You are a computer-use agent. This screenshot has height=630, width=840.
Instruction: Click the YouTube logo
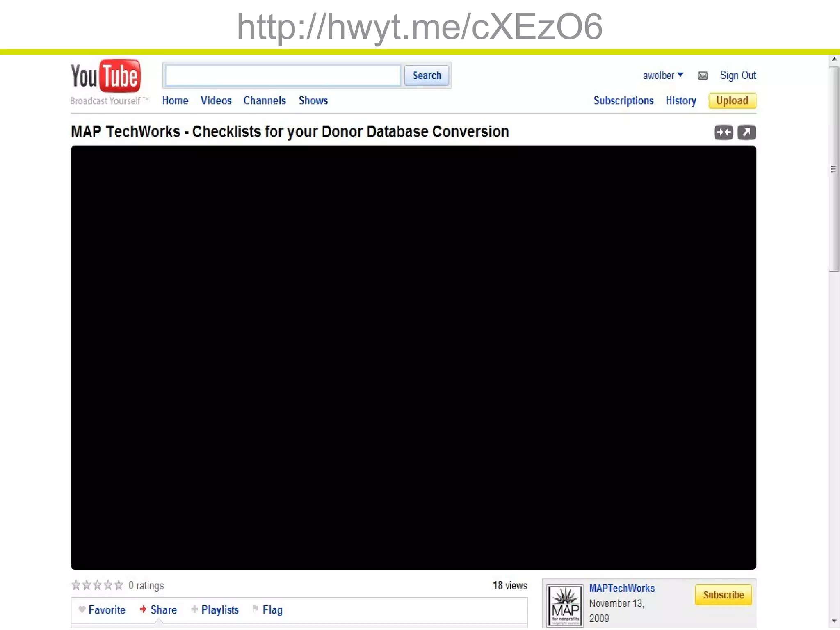coord(106,77)
